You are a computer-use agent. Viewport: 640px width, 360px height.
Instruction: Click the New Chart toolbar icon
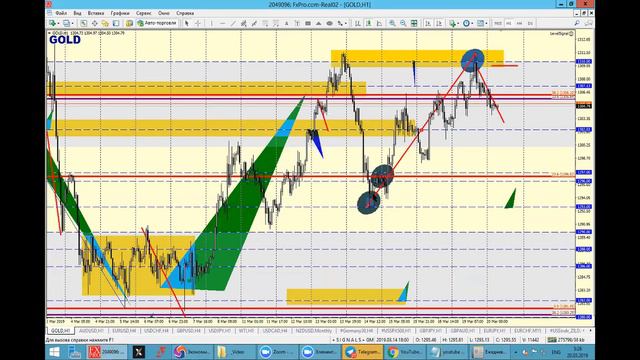tap(52, 23)
